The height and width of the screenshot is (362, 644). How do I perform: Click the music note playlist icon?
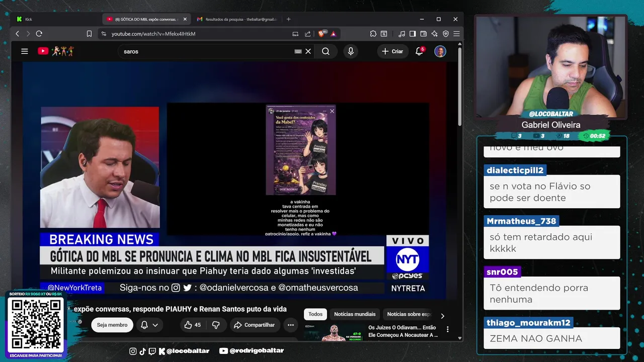[x=401, y=34]
